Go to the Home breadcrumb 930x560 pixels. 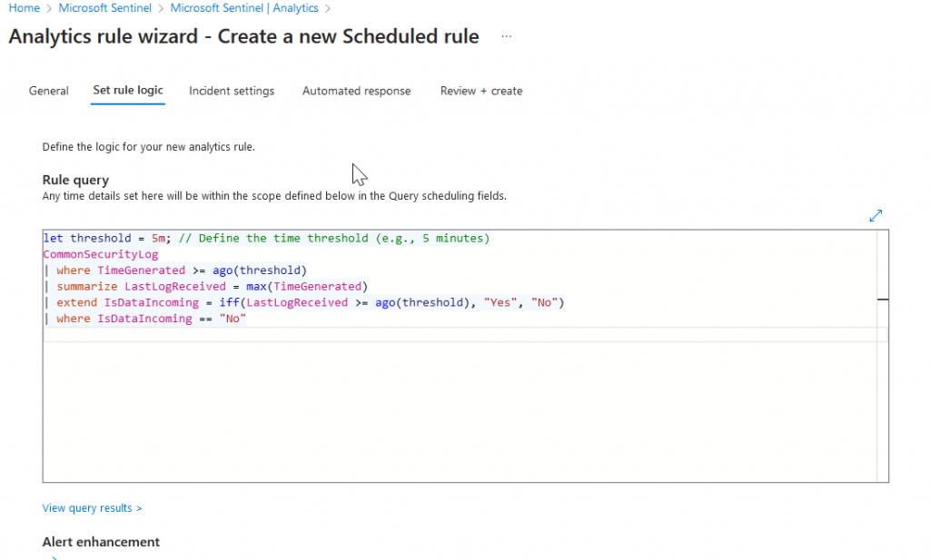click(x=24, y=8)
